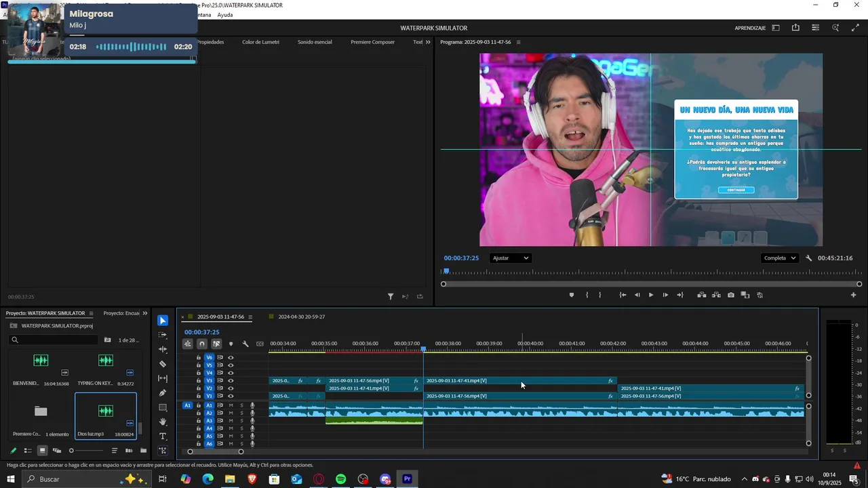Toggle visibility of track V6

[x=231, y=357]
